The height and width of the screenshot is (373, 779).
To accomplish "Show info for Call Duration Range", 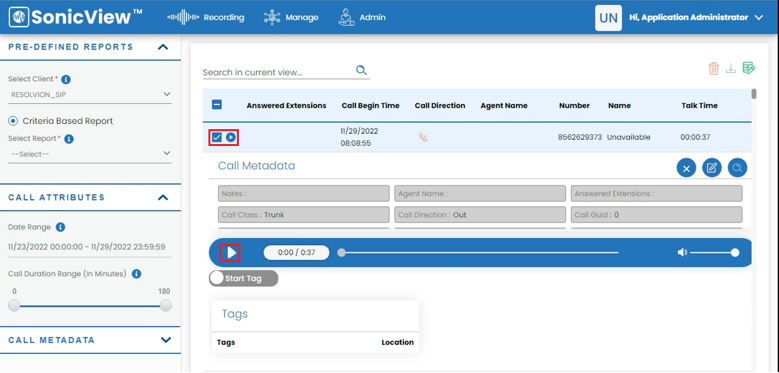I will point(137,274).
